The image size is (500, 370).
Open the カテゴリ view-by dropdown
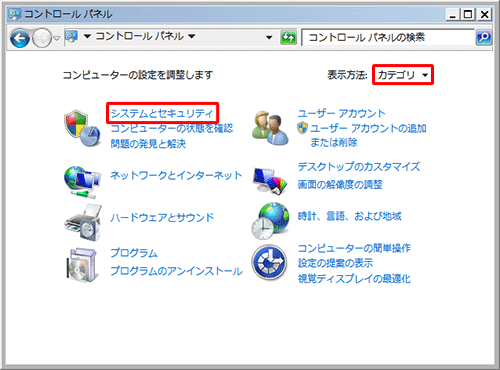403,75
